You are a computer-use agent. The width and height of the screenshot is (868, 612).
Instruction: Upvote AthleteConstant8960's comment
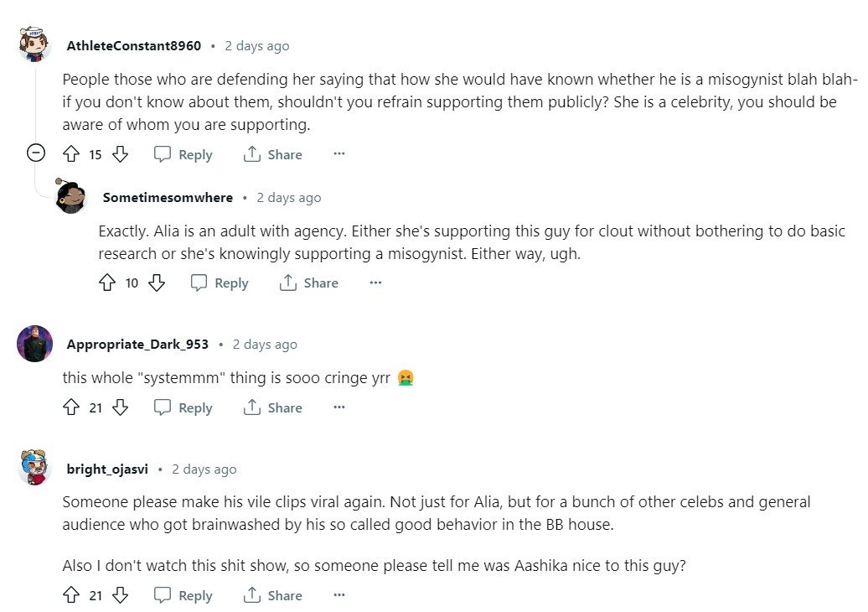pyautogui.click(x=71, y=154)
